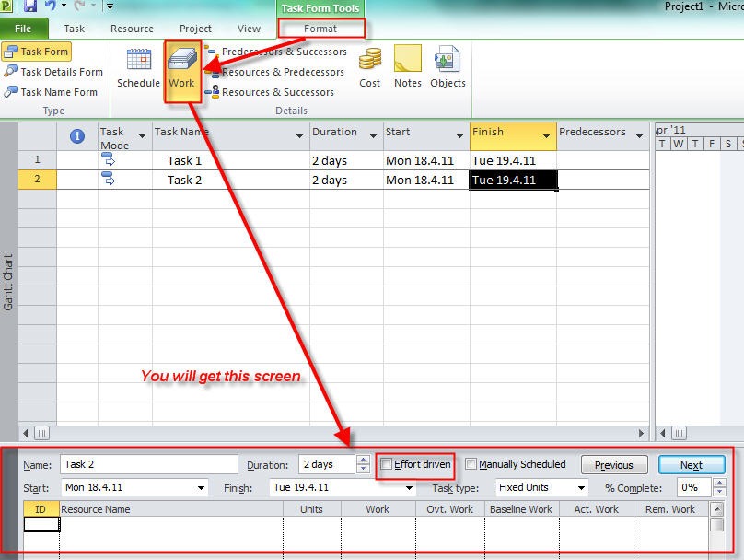744x560 pixels.
Task: Expand the Start date dropdown in form
Action: (202, 488)
